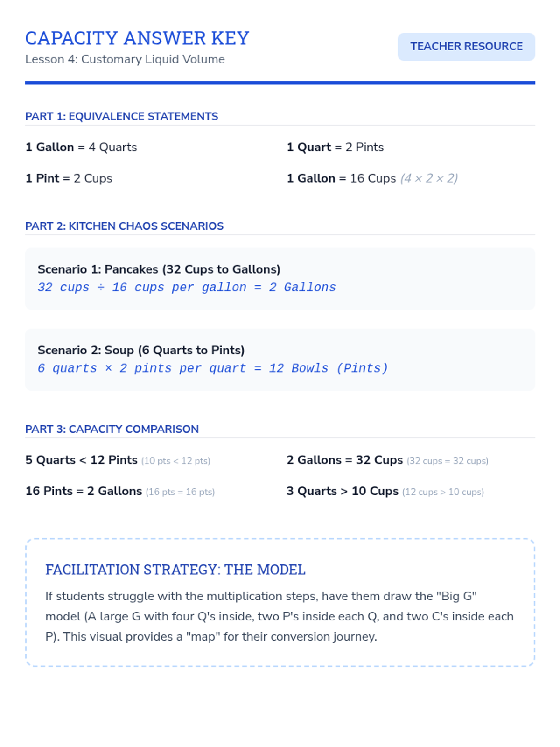Select the Lesson 4 subtitle text
Screen dimensions: 560x747
125,59
